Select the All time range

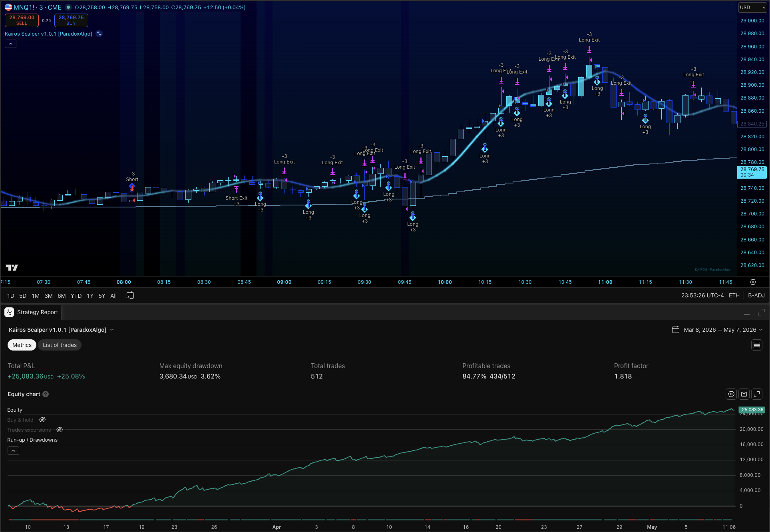[x=113, y=296]
